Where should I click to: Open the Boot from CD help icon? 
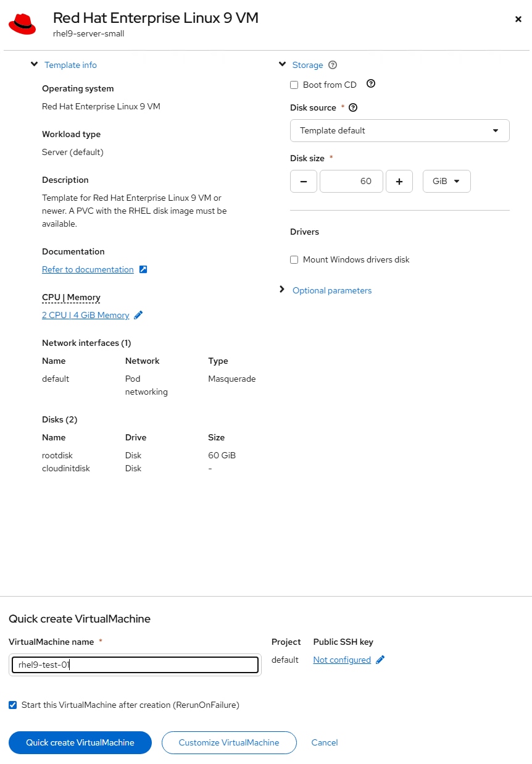(x=371, y=84)
